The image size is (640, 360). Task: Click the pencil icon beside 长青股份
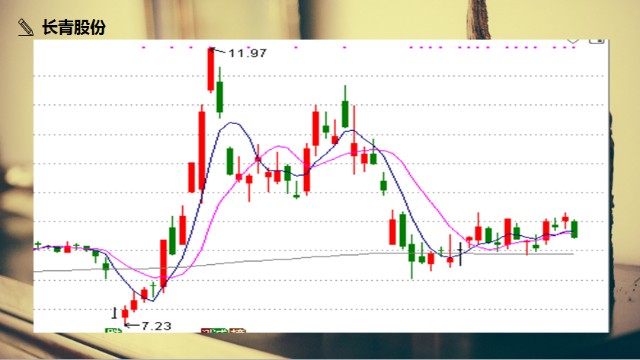click(x=26, y=27)
